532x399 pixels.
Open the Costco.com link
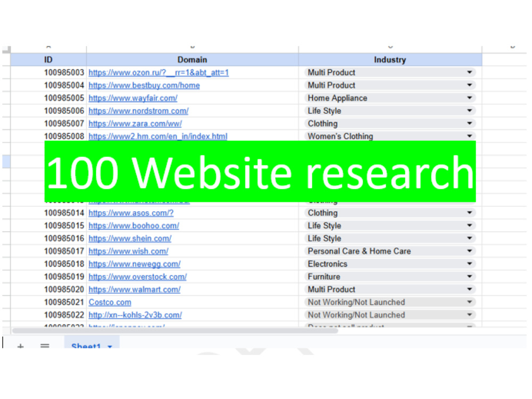pos(110,302)
